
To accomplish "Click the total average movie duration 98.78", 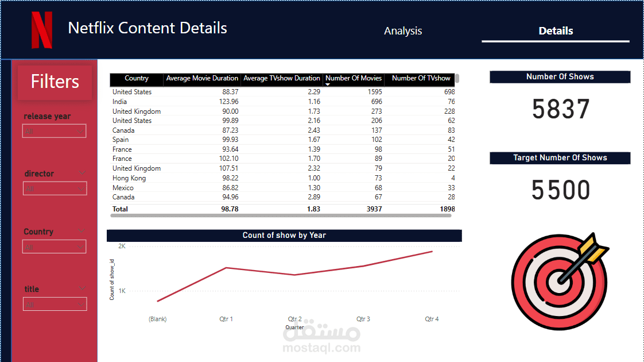I will [230, 209].
